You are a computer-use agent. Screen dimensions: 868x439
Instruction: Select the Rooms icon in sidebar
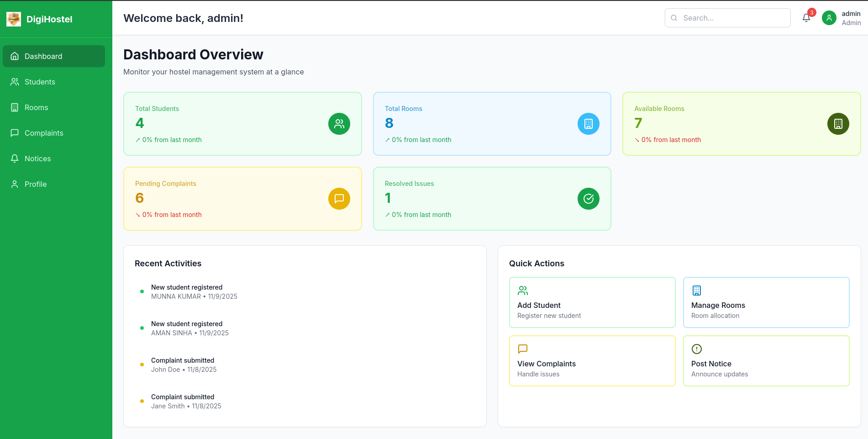[14, 107]
